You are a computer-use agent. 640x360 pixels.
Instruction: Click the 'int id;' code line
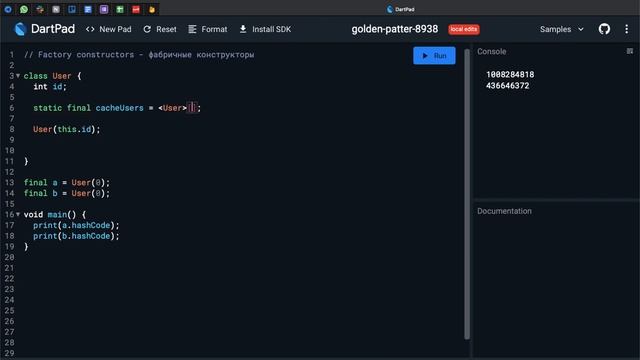click(50, 87)
